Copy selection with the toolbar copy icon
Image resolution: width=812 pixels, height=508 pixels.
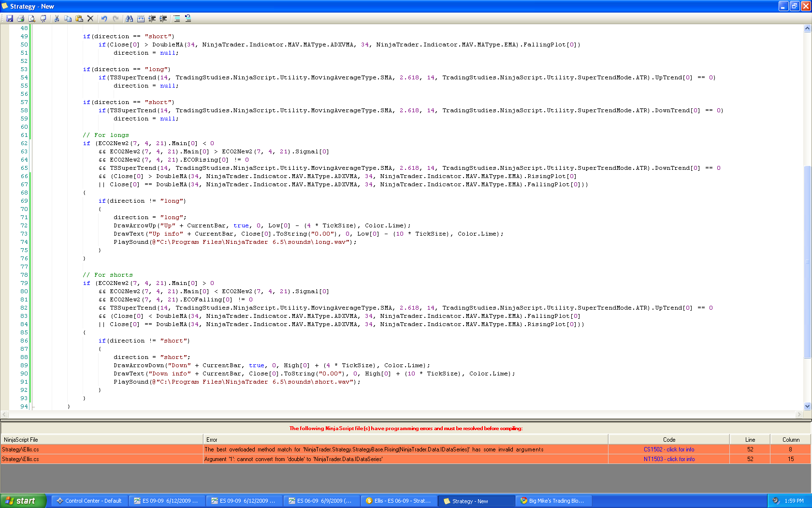click(x=68, y=18)
